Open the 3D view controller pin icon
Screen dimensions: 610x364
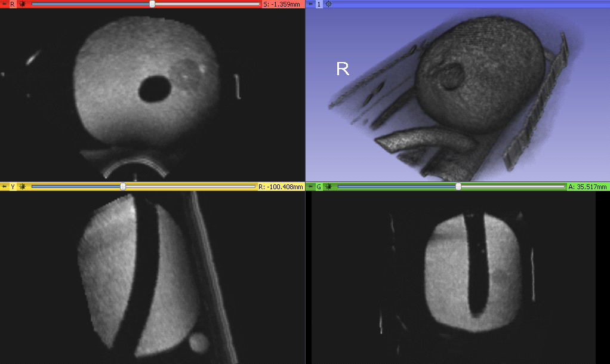[x=310, y=4]
